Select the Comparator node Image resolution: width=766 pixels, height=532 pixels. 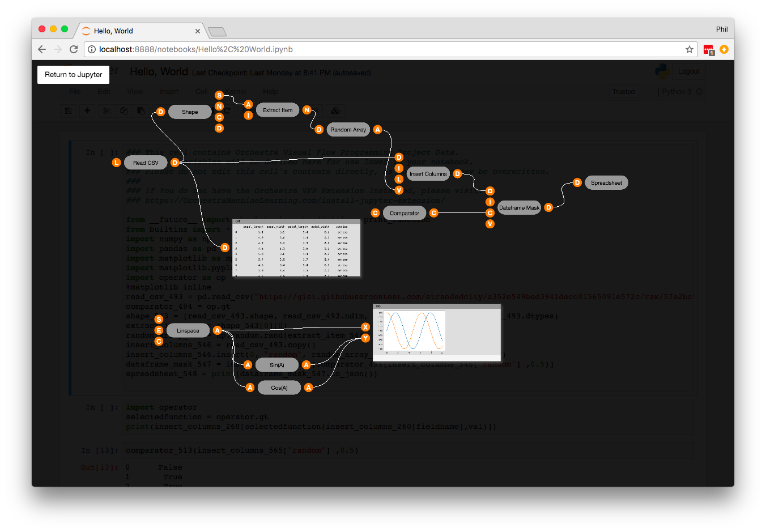tap(405, 213)
